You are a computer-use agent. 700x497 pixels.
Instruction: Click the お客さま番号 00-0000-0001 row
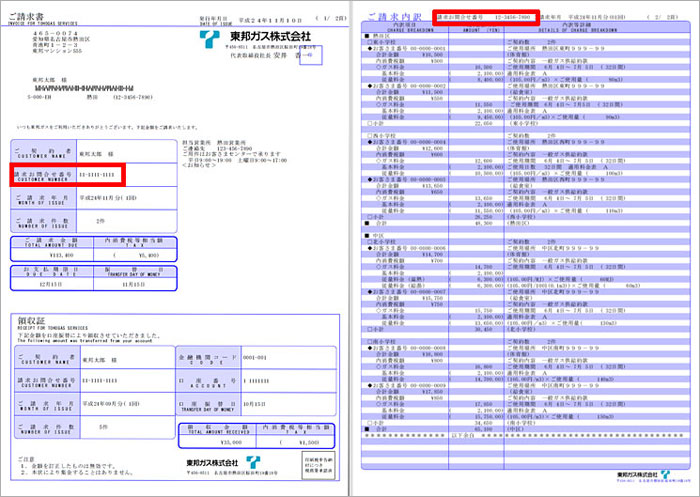point(525,48)
